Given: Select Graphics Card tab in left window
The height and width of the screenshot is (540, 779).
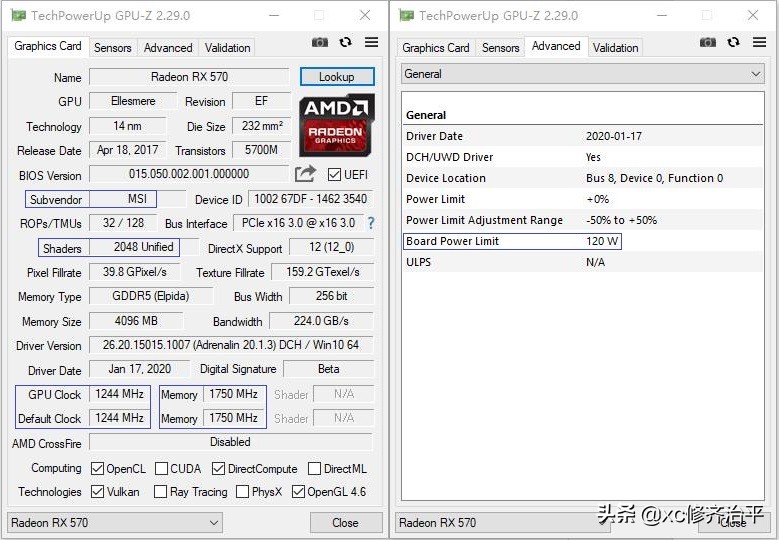Looking at the screenshot, I should [x=48, y=46].
